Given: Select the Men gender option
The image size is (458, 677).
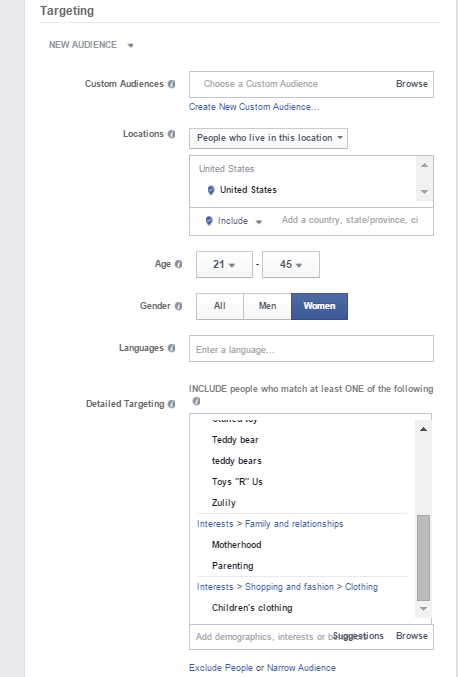Looking at the screenshot, I should coord(267,306).
